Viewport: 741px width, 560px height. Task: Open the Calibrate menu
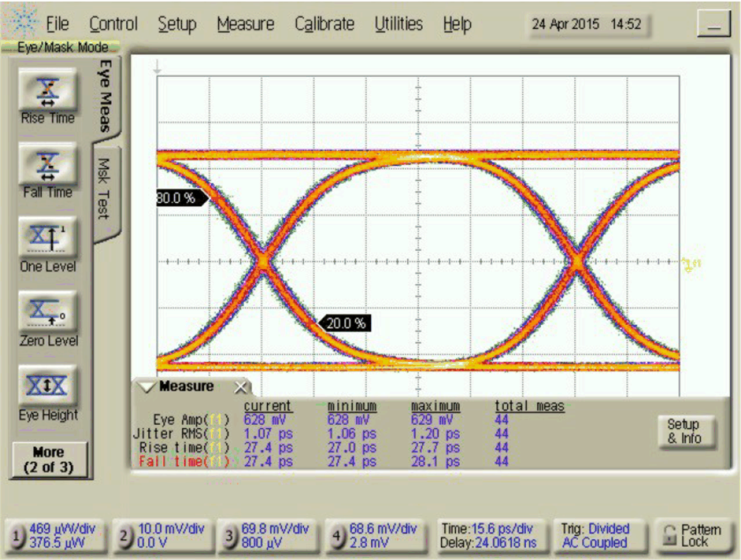coord(324,23)
